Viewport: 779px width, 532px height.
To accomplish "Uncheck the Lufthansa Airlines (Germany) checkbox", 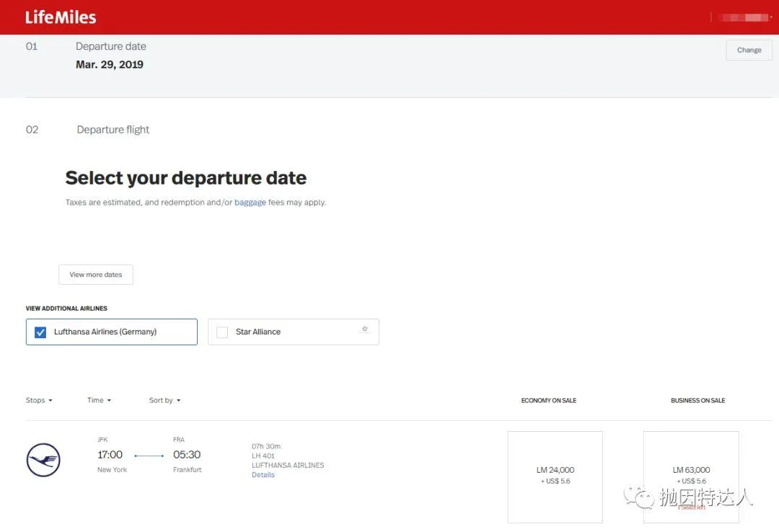I will pyautogui.click(x=40, y=332).
